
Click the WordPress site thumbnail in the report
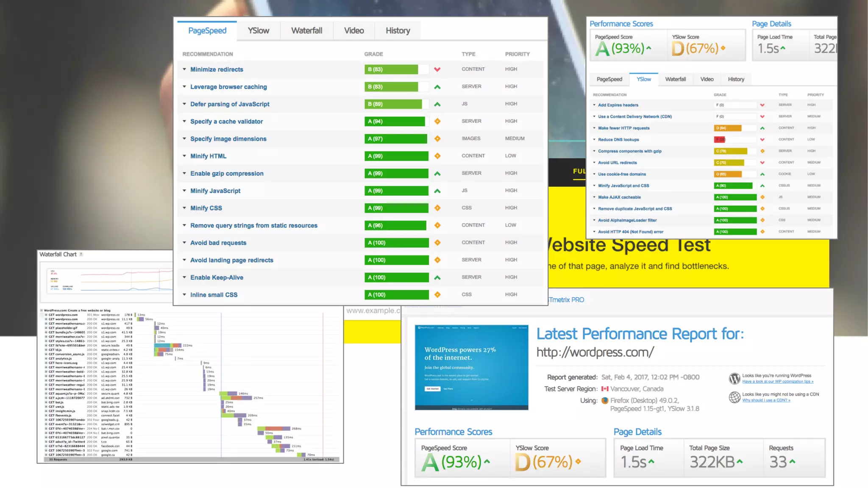click(x=472, y=367)
